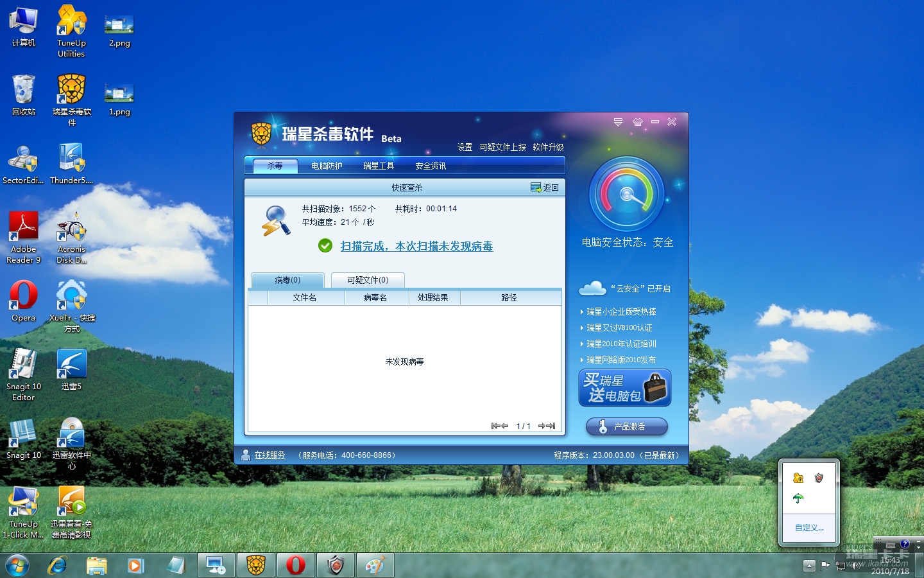This screenshot has width=924, height=578.
Task: Open 设置 settings in Rising window
Action: 465,148
